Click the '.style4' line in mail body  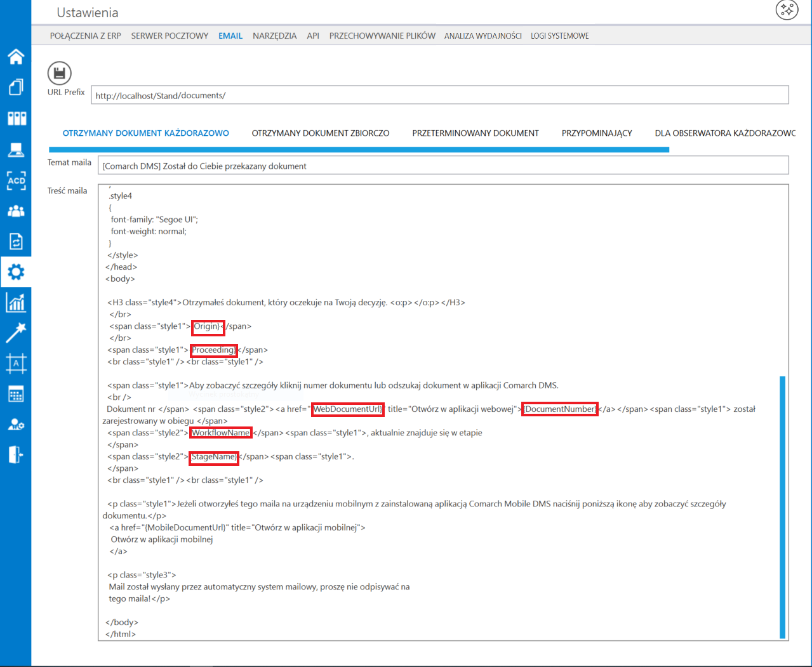coord(121,195)
